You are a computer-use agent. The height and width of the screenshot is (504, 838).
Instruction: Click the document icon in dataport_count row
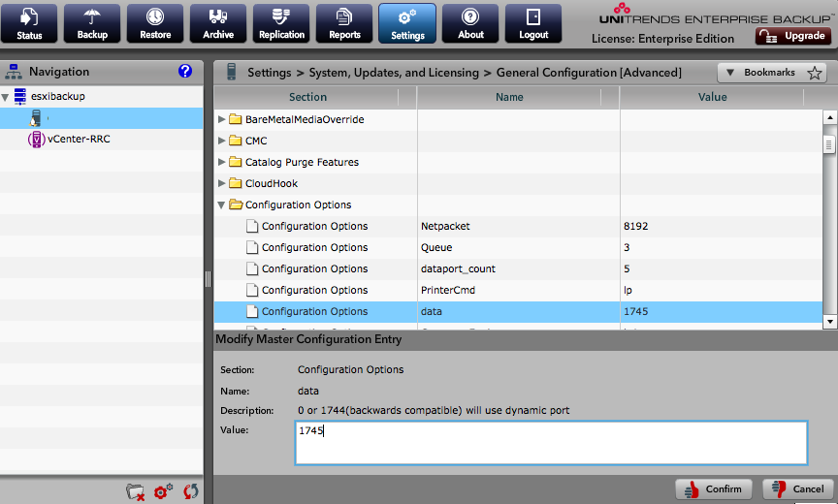click(252, 269)
